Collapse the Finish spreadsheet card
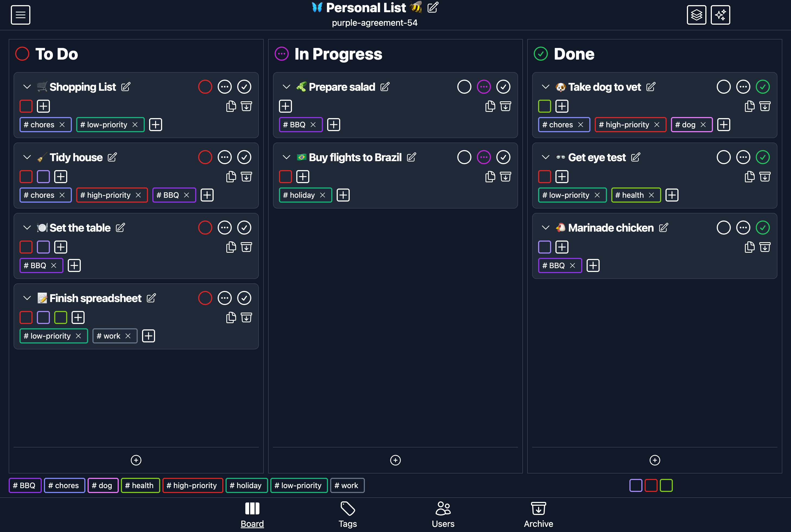Viewport: 791px width, 532px height. coord(27,298)
